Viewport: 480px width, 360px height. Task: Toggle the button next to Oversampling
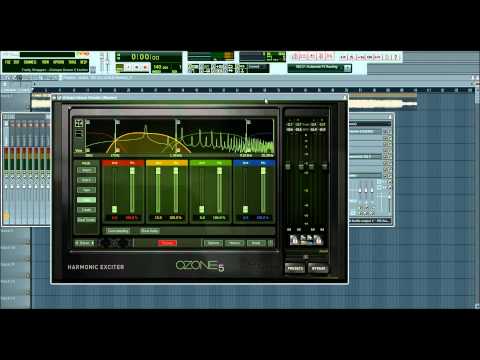click(150, 231)
